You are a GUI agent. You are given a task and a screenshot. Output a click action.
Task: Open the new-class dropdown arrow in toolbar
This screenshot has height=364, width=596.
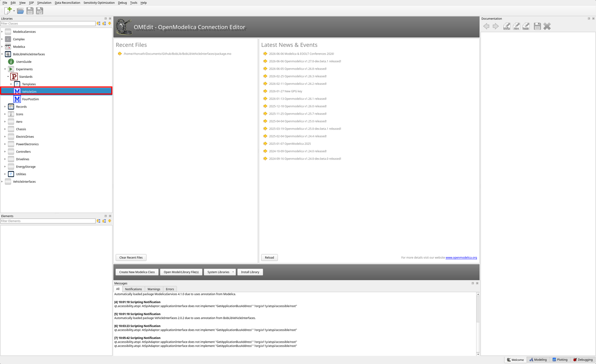pyautogui.click(x=14, y=11)
